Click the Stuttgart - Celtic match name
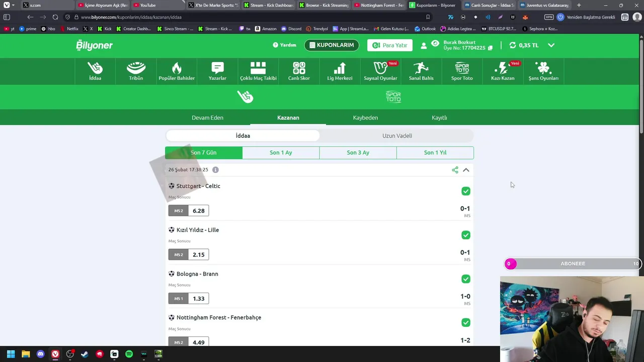 tap(198, 186)
